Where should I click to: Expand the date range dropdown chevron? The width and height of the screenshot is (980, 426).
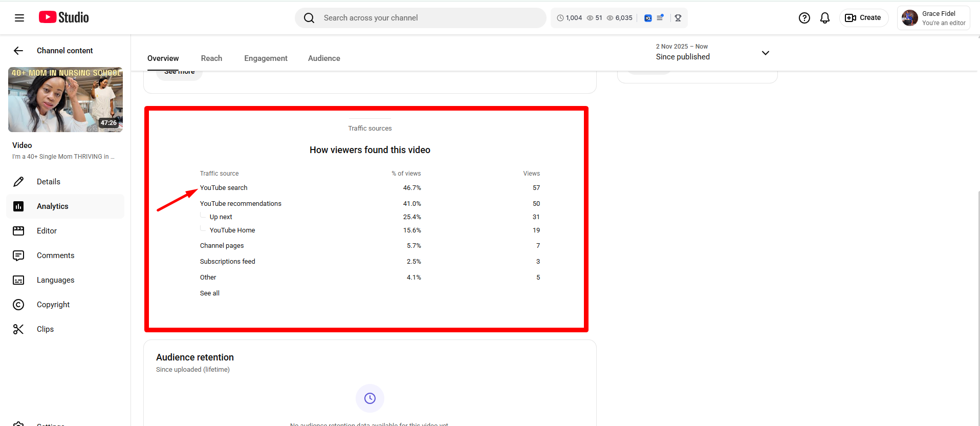[x=765, y=53]
